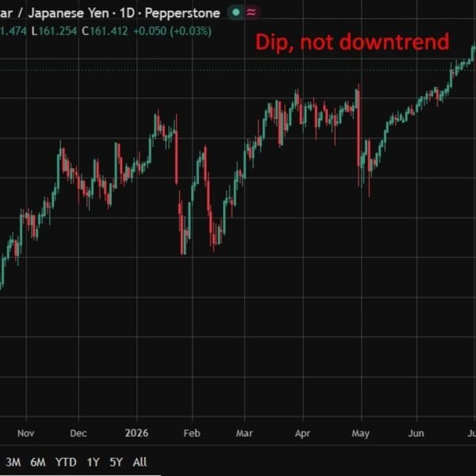Click the Jun label on time axis
This screenshot has width=476, height=476.
point(416,433)
